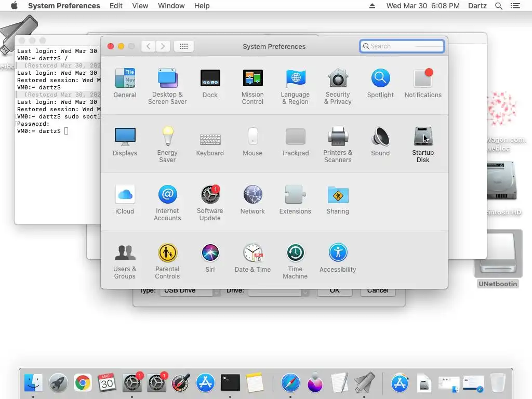This screenshot has height=399, width=532.
Task: Open Launchpad from the Dock
Action: point(58,383)
